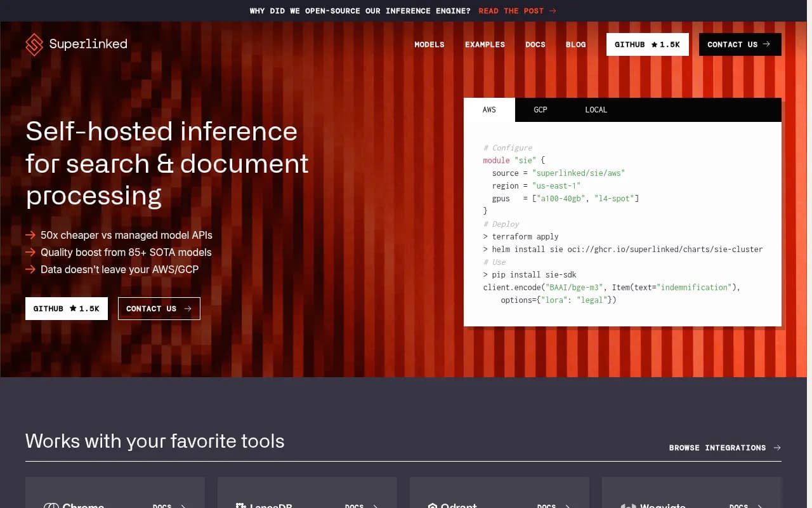Image resolution: width=812 pixels, height=508 pixels.
Task: Open the LanceDB integration card
Action: point(307,493)
